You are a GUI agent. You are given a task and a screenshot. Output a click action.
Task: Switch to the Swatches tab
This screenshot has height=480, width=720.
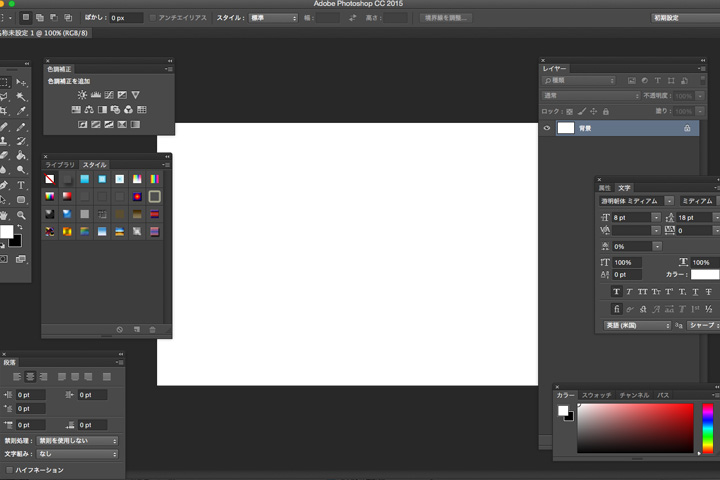tap(596, 395)
